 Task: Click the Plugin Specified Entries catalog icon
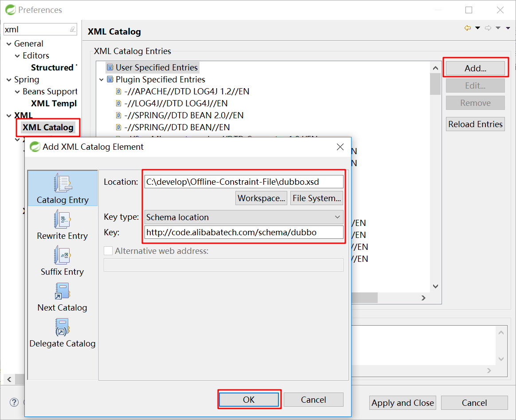tap(110, 79)
